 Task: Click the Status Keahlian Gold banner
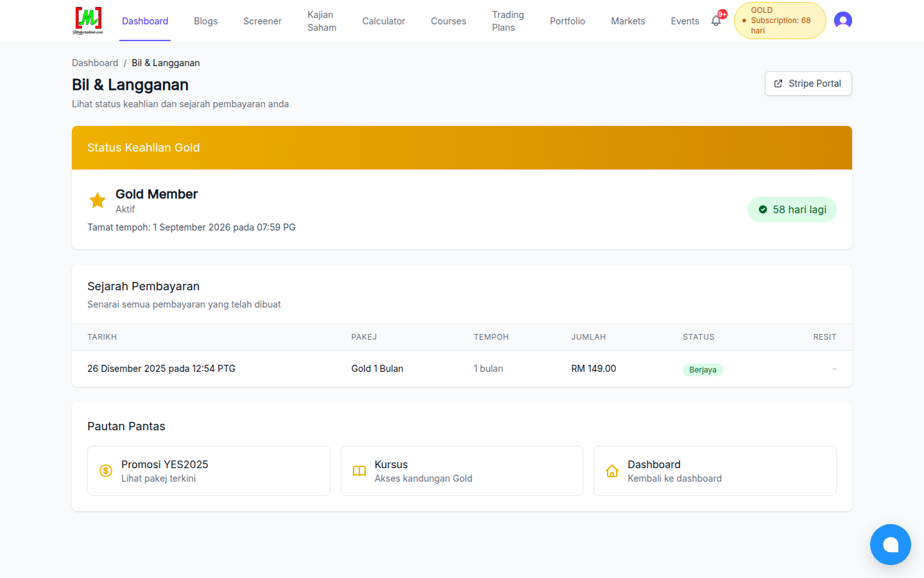coord(462,148)
